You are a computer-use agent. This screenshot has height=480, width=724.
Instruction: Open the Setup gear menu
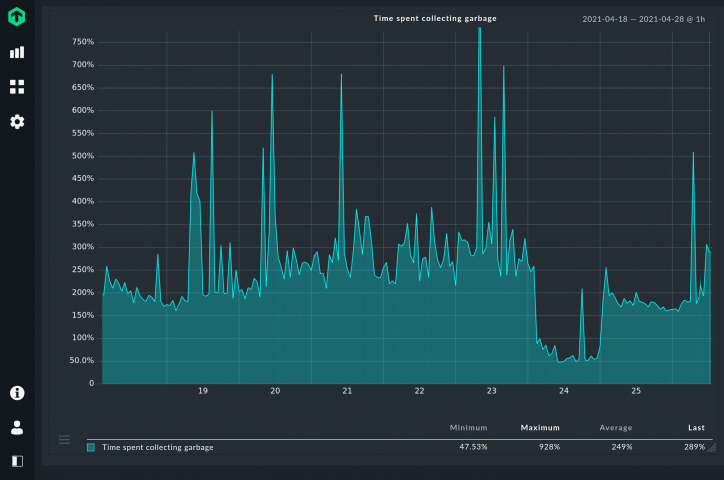(17, 122)
